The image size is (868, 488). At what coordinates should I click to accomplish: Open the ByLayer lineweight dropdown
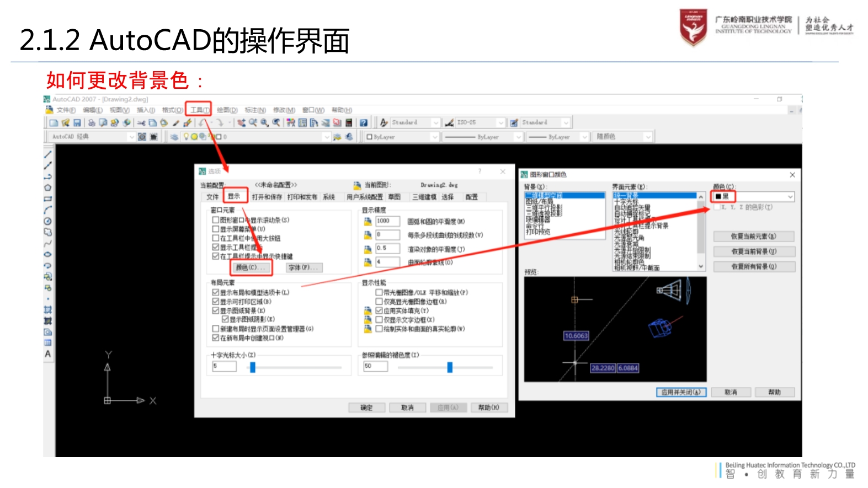coord(557,137)
